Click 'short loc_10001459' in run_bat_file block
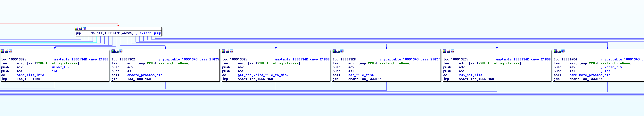Image resolution: width=644 pixels, height=116 pixels. point(476,79)
